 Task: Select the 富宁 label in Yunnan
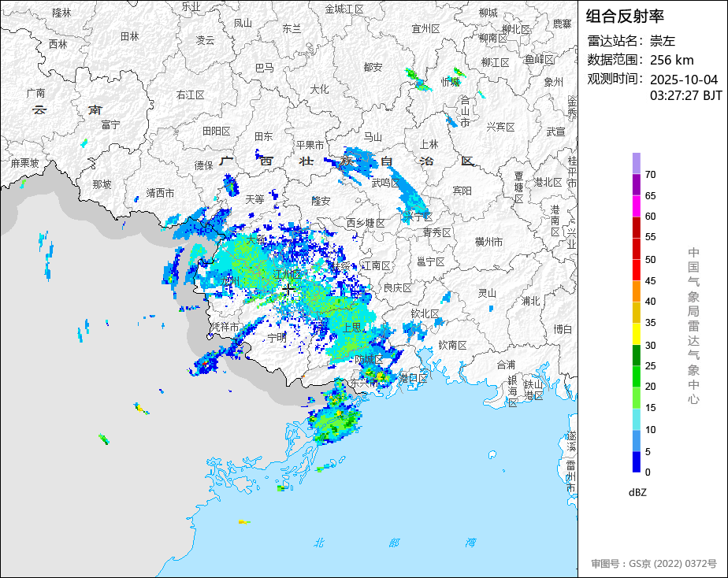110,124
